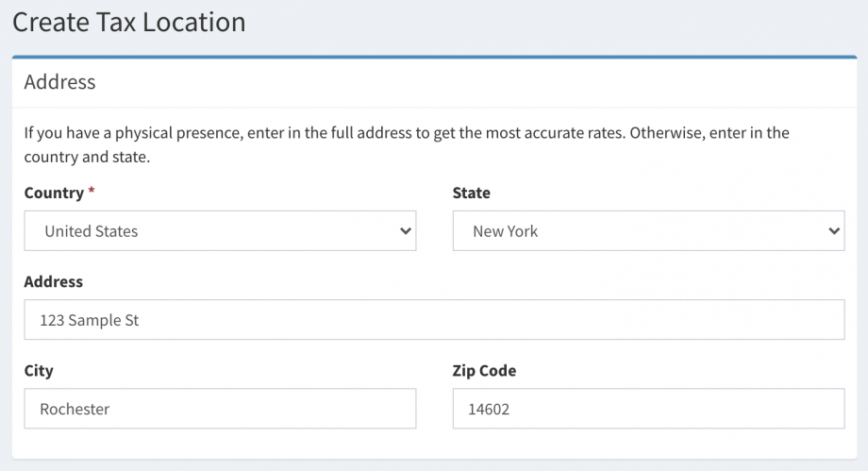Click the Zip Code label text
This screenshot has width=868, height=471.
484,371
